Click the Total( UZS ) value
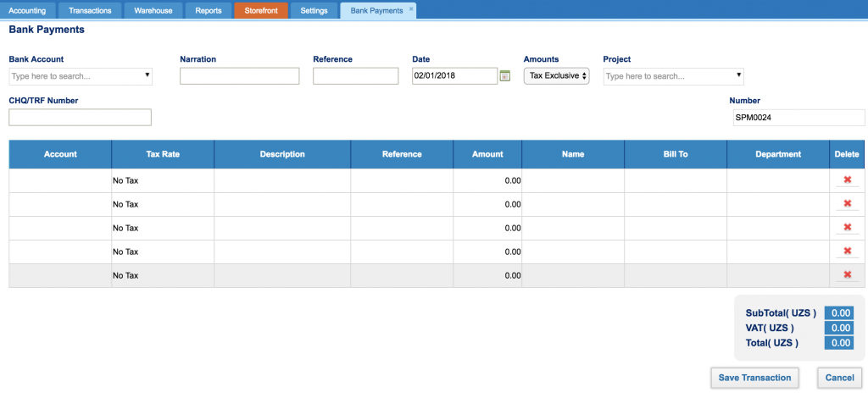The image size is (868, 398). [838, 343]
